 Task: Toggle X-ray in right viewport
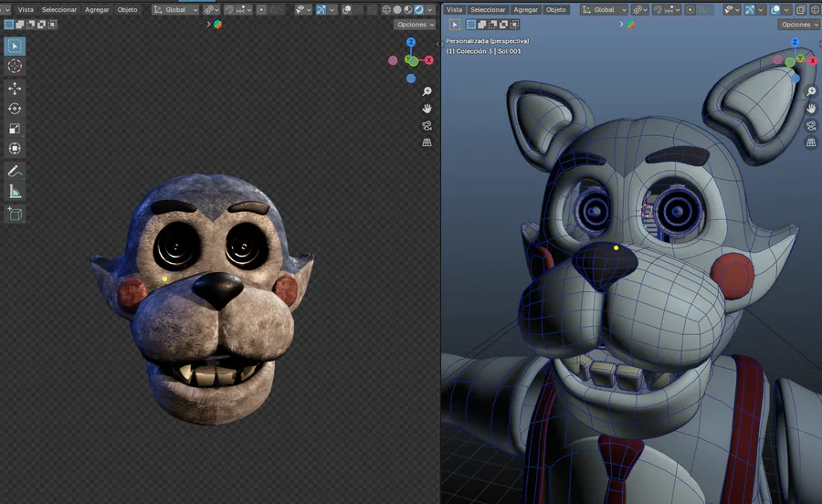tap(800, 9)
